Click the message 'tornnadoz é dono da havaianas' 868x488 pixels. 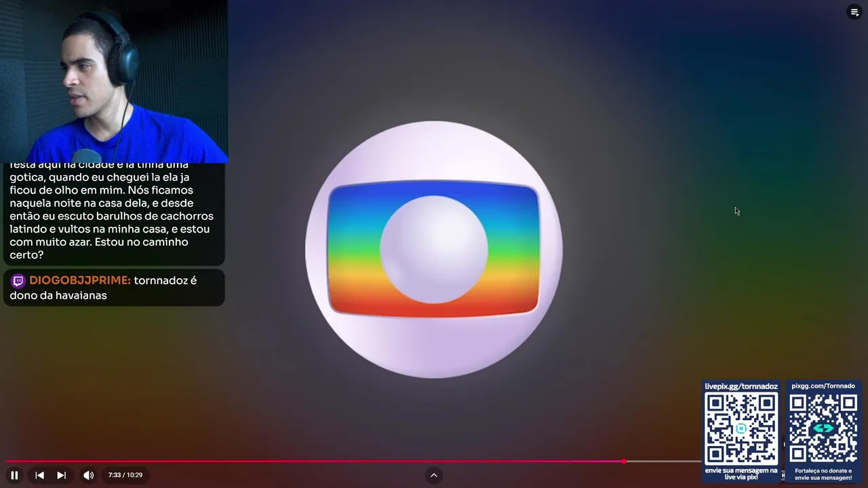tap(103, 288)
